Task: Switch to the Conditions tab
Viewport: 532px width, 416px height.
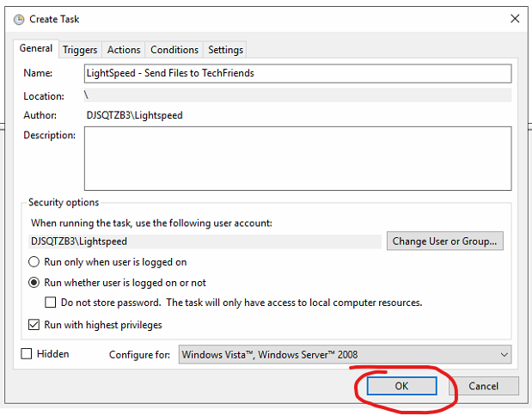Action: [174, 50]
